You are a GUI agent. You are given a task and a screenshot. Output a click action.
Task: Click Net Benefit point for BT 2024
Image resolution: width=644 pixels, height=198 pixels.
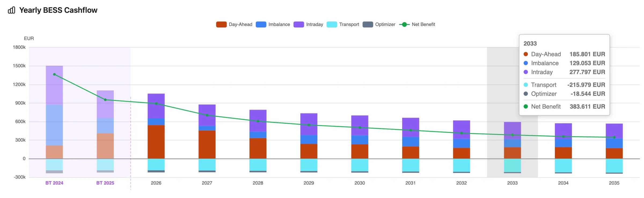pos(54,74)
